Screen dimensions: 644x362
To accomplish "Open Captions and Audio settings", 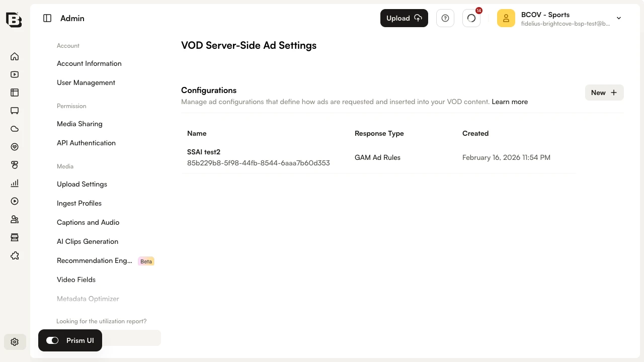I will click(88, 222).
